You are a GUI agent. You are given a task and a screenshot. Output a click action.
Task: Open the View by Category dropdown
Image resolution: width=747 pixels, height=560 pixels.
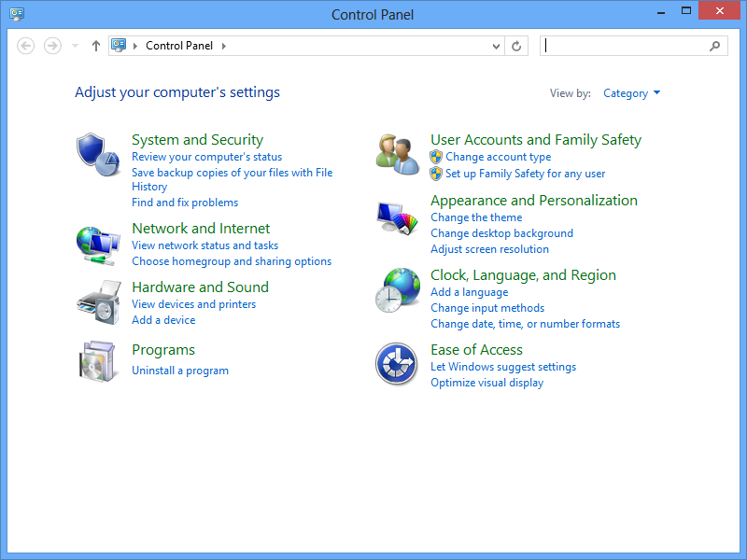(631, 93)
